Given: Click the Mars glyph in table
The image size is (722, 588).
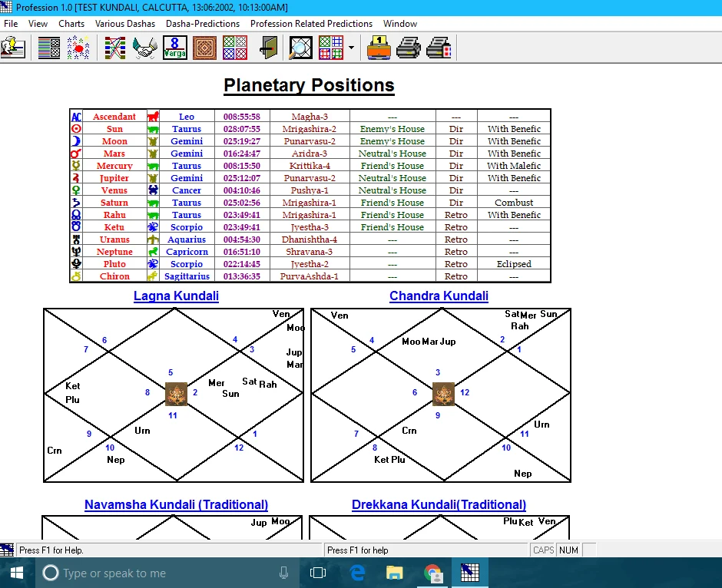Looking at the screenshot, I should click(x=76, y=154).
